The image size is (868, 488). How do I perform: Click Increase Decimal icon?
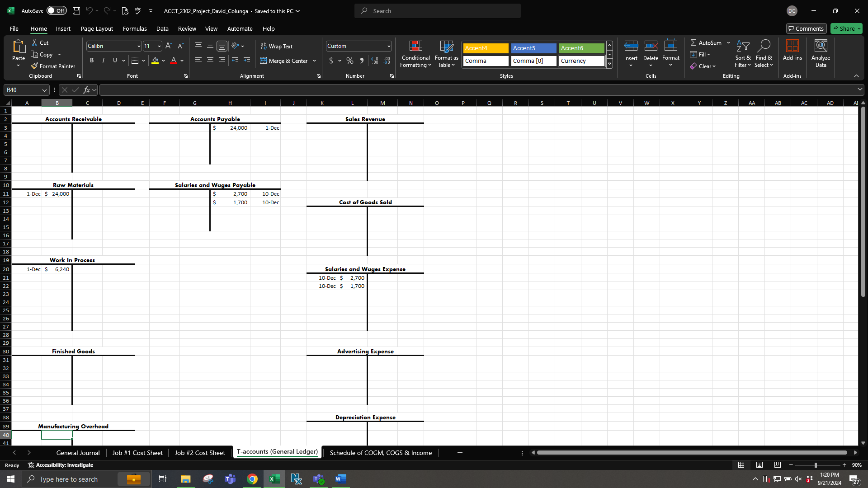(374, 61)
